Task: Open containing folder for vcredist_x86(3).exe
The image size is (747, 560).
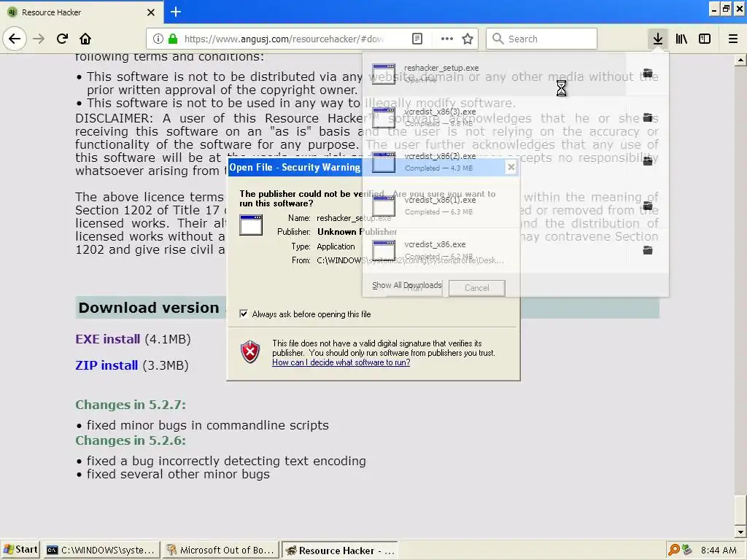Action: point(648,117)
